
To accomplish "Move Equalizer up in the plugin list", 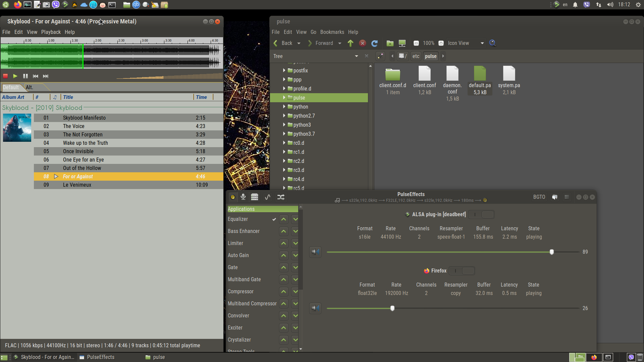I will click(x=284, y=219).
